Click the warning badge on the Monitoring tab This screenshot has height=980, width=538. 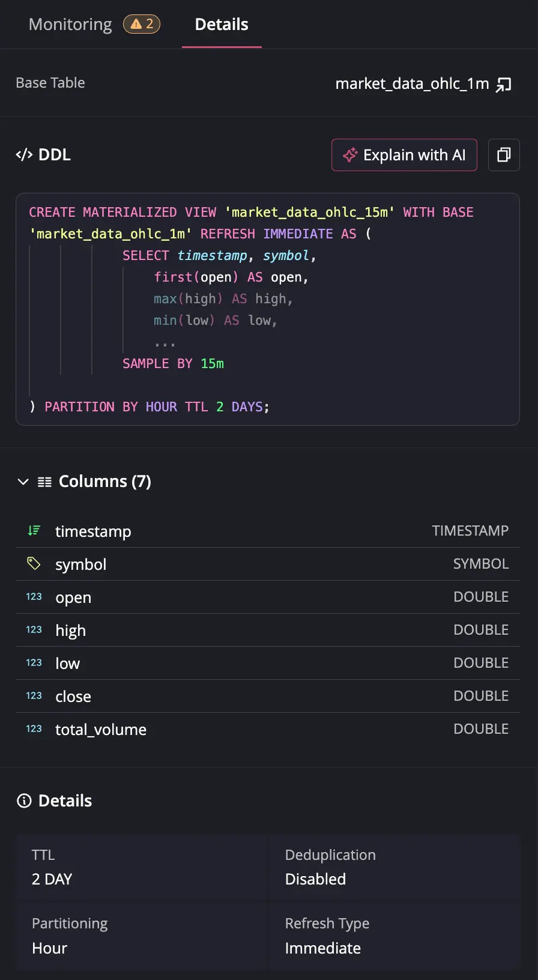click(142, 24)
